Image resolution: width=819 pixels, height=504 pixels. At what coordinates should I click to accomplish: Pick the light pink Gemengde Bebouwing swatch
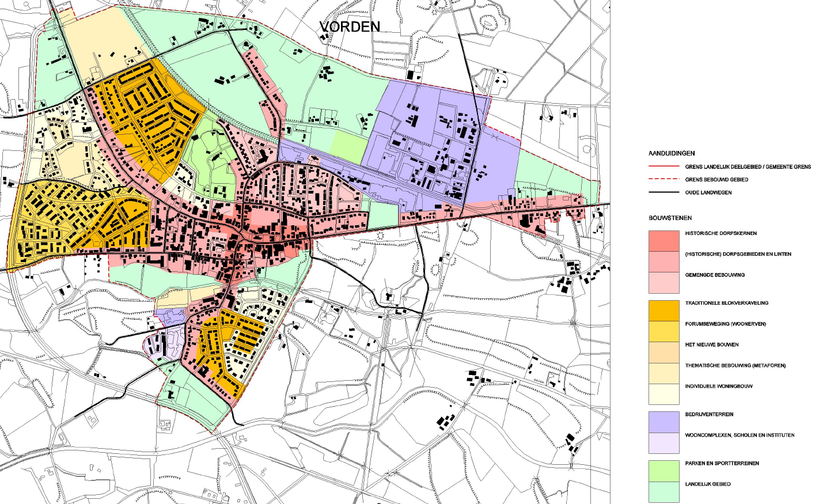click(x=664, y=283)
